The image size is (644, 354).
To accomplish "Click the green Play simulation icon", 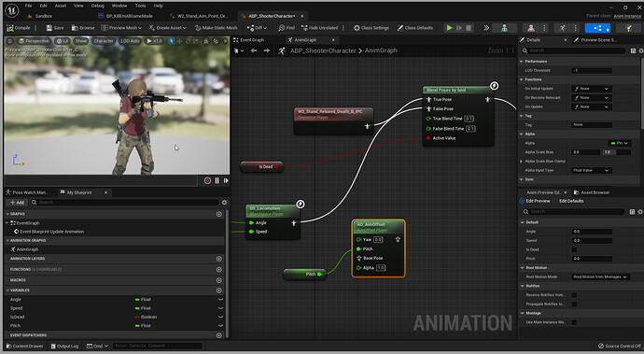I will coord(449,28).
